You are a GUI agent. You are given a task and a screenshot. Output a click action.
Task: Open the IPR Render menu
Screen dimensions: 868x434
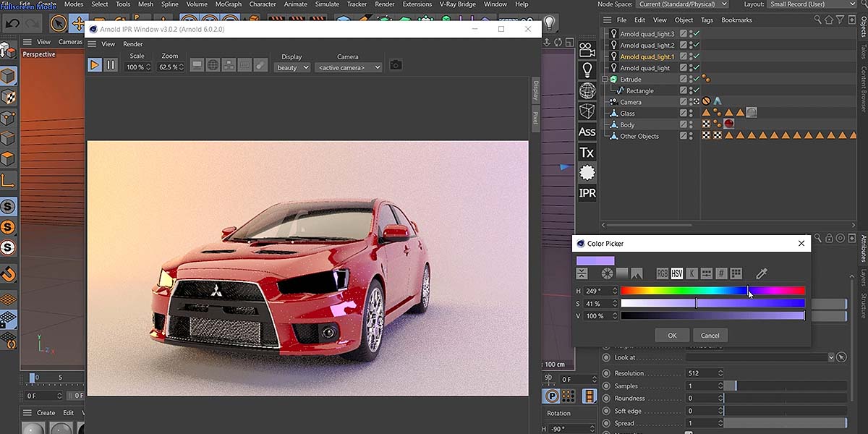point(133,44)
